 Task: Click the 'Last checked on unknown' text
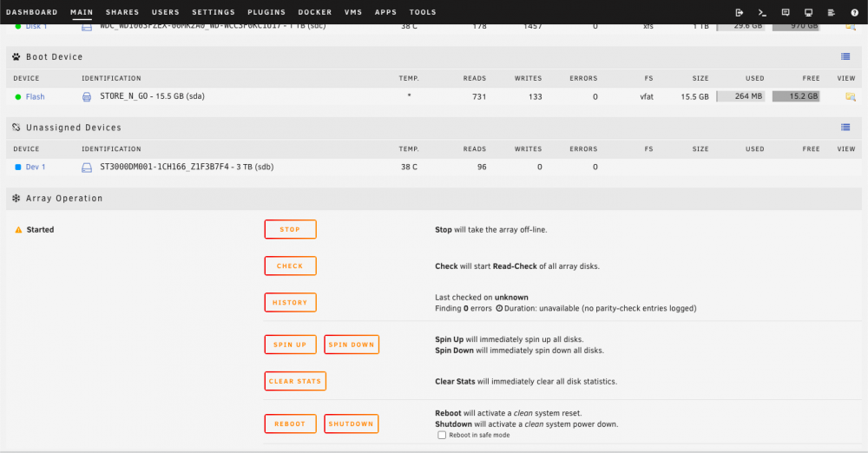[x=482, y=298]
